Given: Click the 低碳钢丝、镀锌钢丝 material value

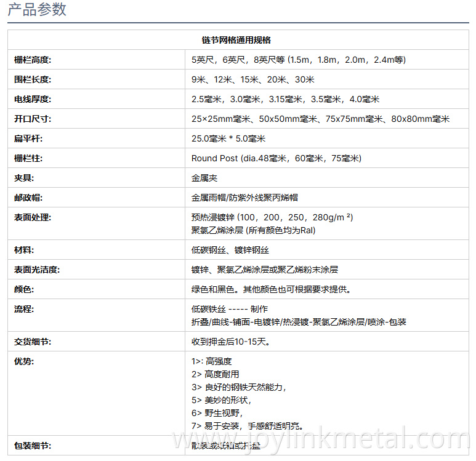Looking at the screenshot, I should pos(230,250).
